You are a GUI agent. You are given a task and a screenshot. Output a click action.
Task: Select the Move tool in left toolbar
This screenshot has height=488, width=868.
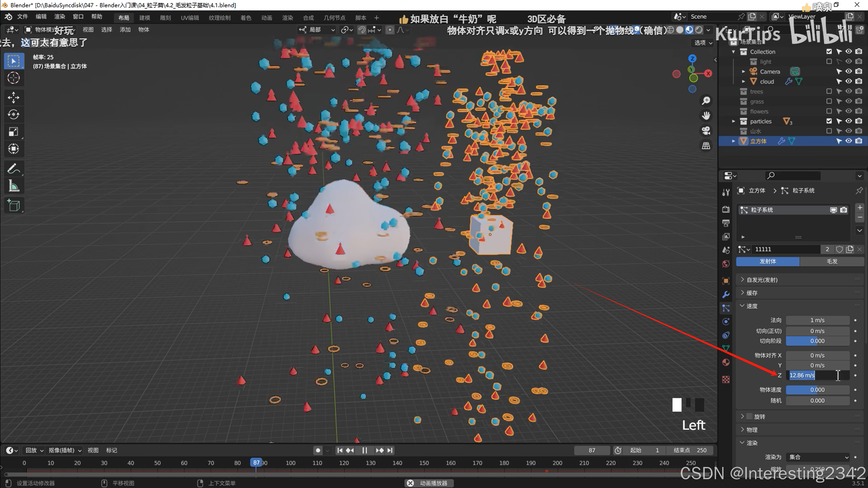coord(14,98)
